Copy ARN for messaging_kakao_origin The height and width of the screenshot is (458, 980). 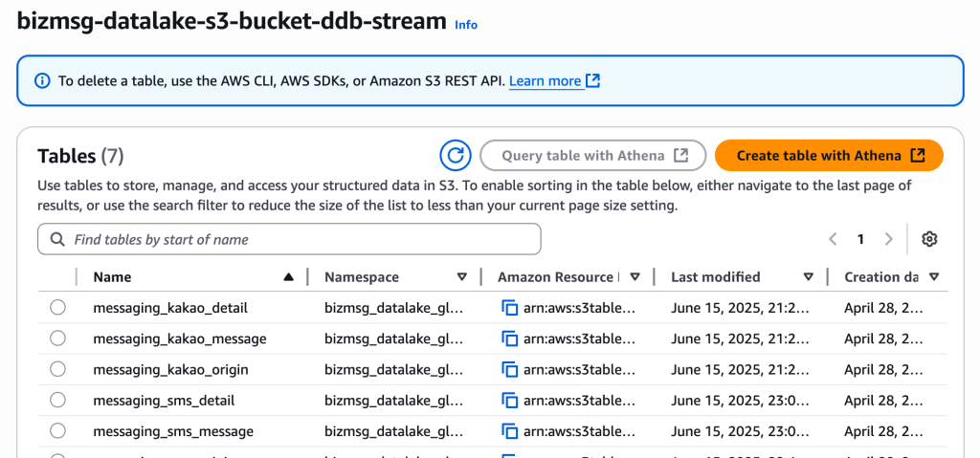[x=509, y=369]
